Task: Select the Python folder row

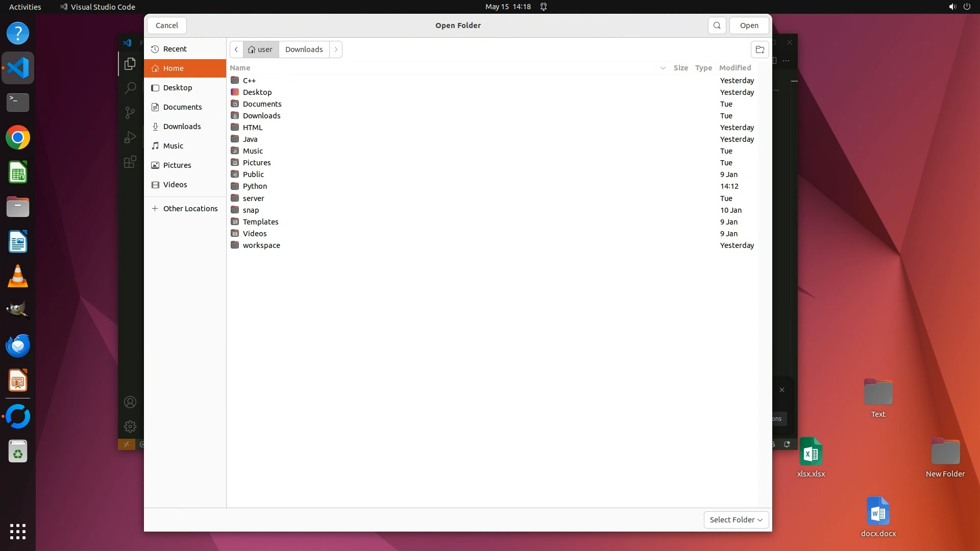Action: tap(255, 186)
